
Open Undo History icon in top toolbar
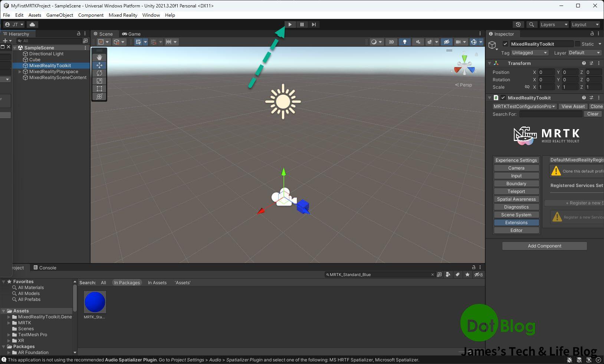click(x=518, y=24)
